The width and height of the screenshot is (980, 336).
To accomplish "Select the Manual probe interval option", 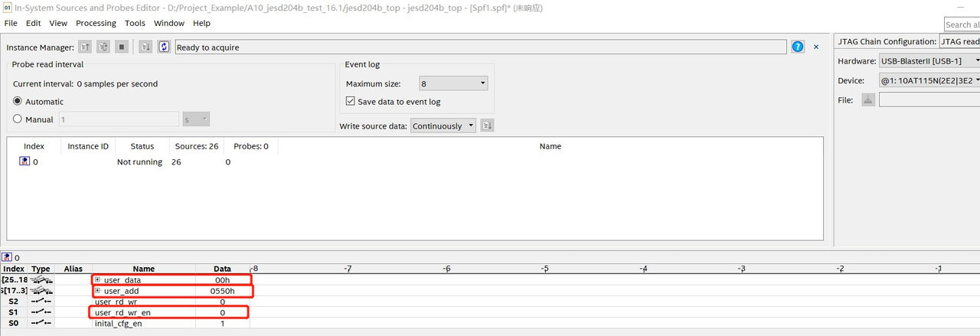I will 18,119.
